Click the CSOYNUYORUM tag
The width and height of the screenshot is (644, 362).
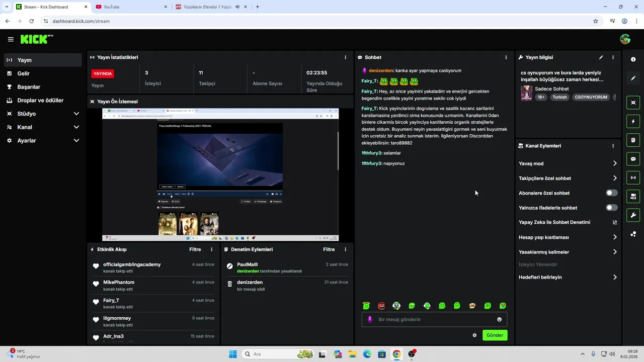pyautogui.click(x=591, y=97)
